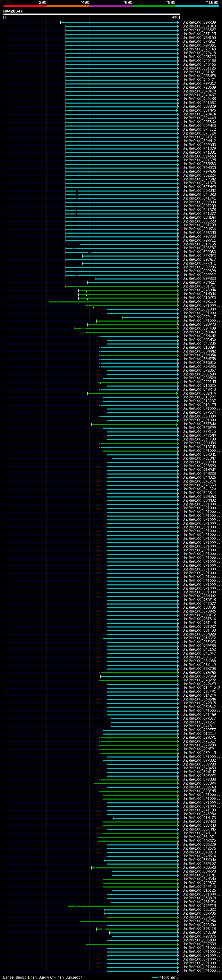Select the UniRef100_Q8VWS9 label
The image size is (222, 980).
point(199,106)
